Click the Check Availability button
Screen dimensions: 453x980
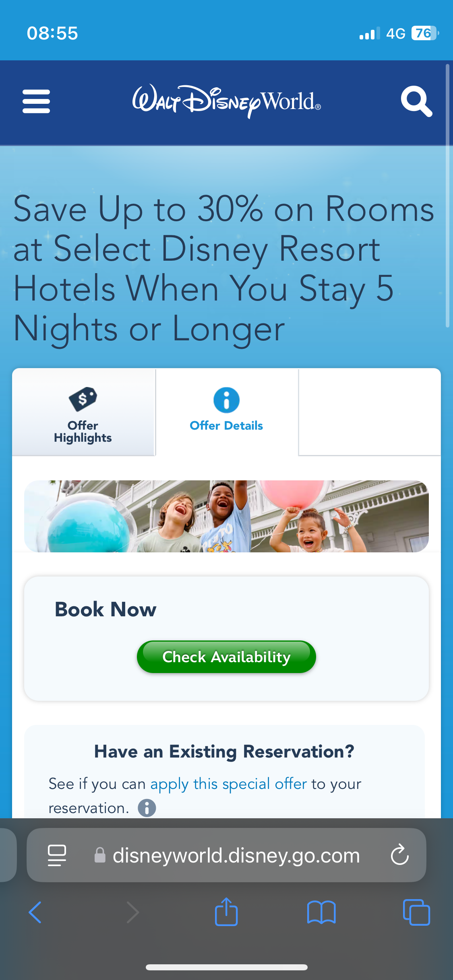(226, 657)
